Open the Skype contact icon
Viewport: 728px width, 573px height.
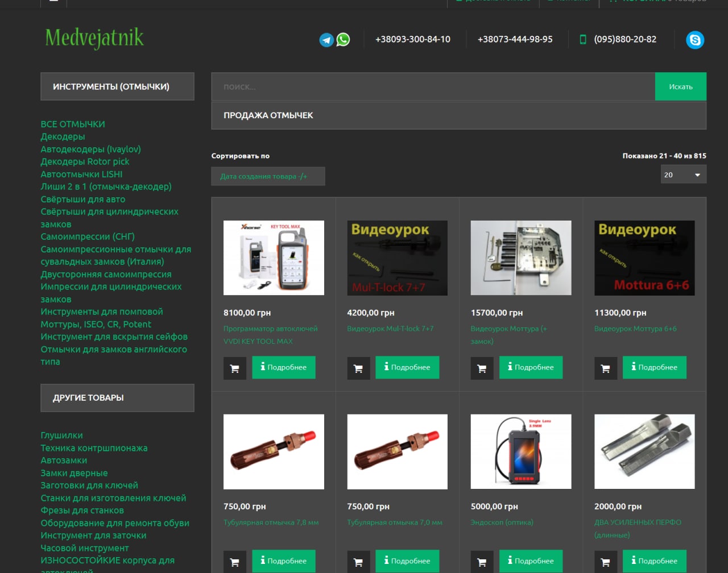[x=695, y=40]
